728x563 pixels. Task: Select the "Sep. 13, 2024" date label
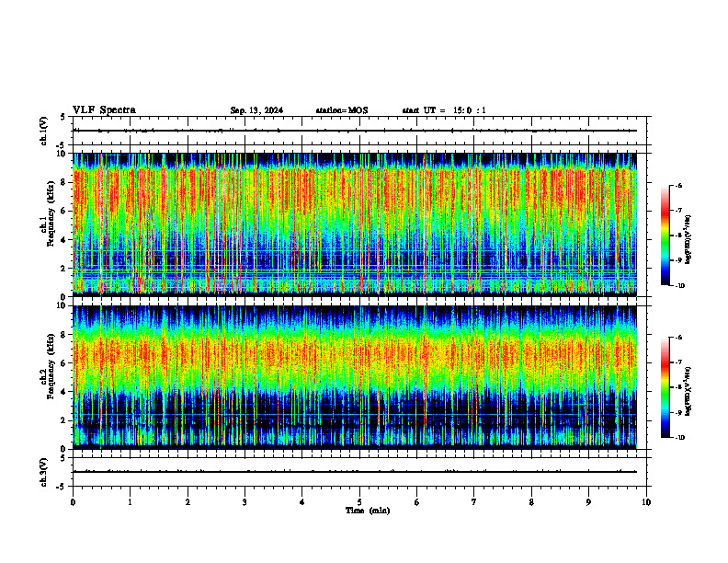(x=256, y=110)
